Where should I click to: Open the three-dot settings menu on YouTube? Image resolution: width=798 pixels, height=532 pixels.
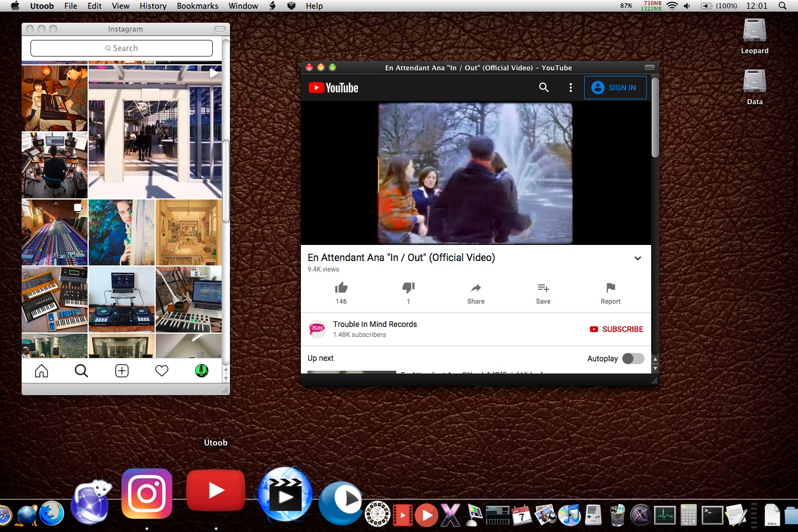point(571,88)
